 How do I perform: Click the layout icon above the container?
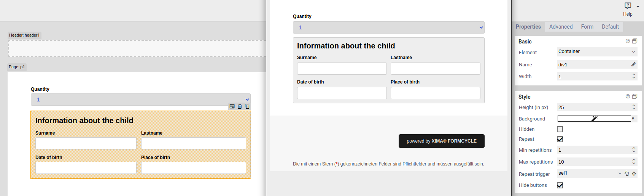click(x=232, y=106)
